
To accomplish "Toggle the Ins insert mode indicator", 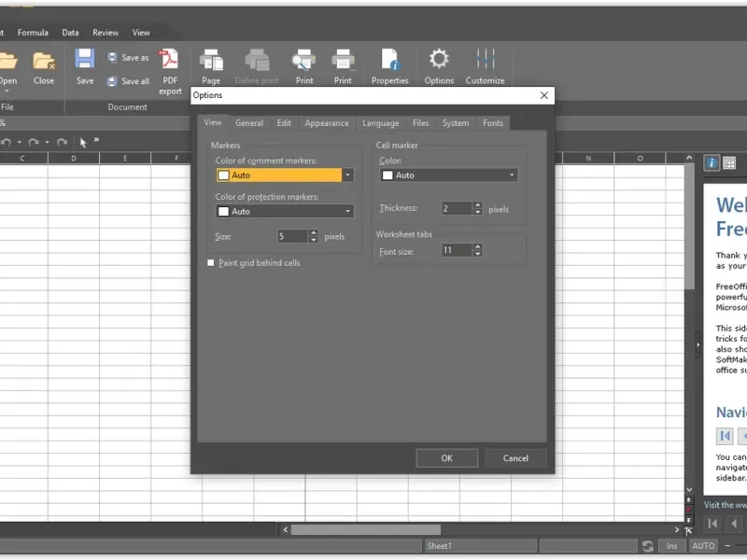I will (671, 546).
